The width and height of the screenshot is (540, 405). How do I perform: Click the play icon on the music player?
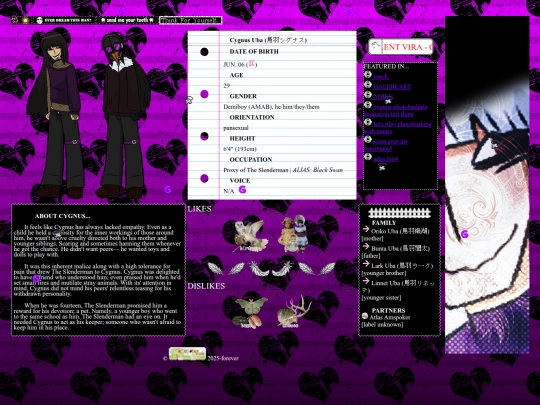(x=376, y=46)
